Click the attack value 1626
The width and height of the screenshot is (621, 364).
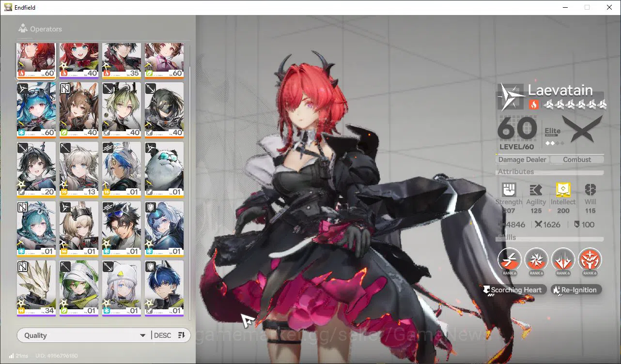pyautogui.click(x=552, y=225)
